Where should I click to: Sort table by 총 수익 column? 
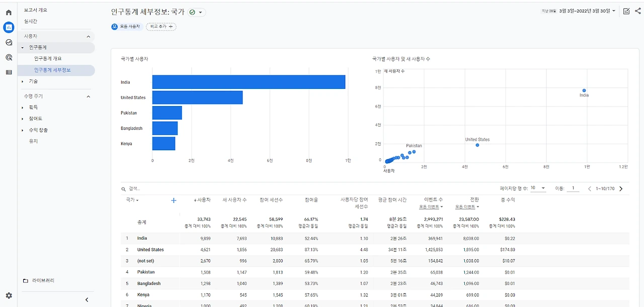508,200
